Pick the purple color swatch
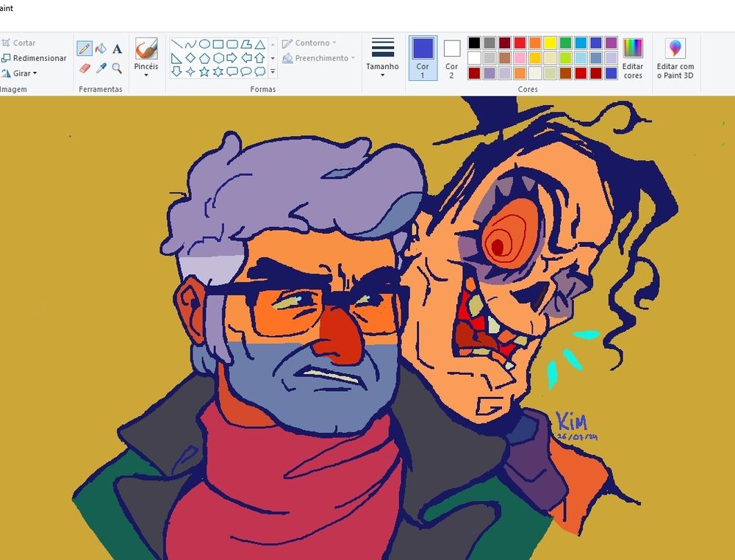This screenshot has width=735, height=560. click(x=611, y=43)
